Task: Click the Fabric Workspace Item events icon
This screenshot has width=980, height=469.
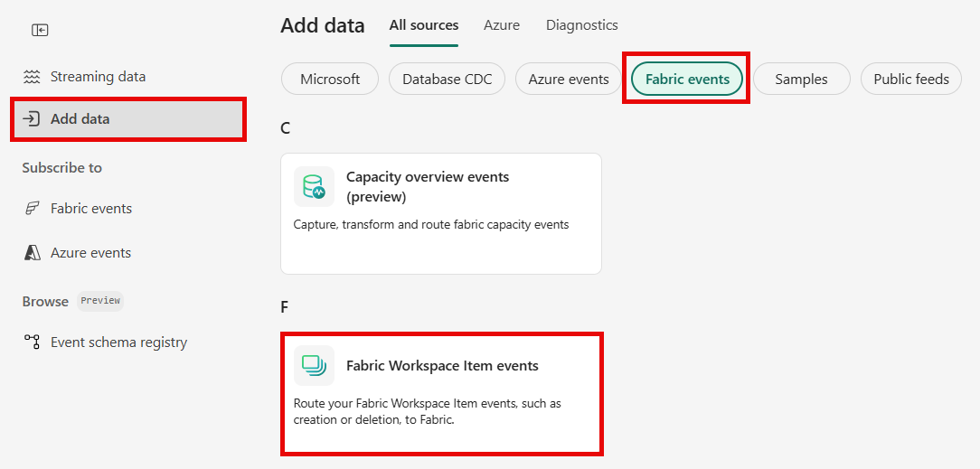Action: 314,365
